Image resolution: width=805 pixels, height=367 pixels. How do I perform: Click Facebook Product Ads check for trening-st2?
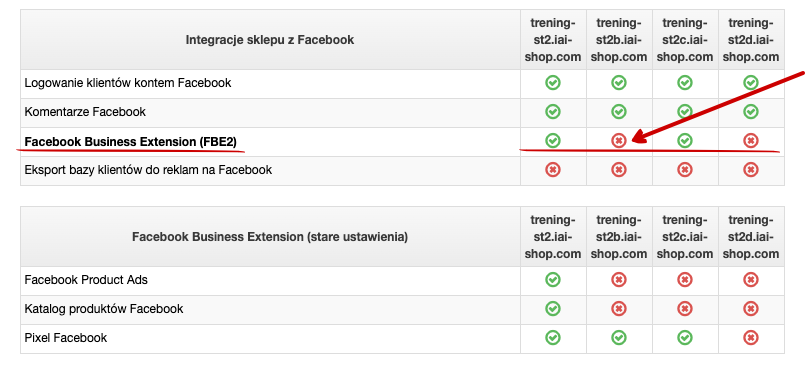click(x=553, y=279)
